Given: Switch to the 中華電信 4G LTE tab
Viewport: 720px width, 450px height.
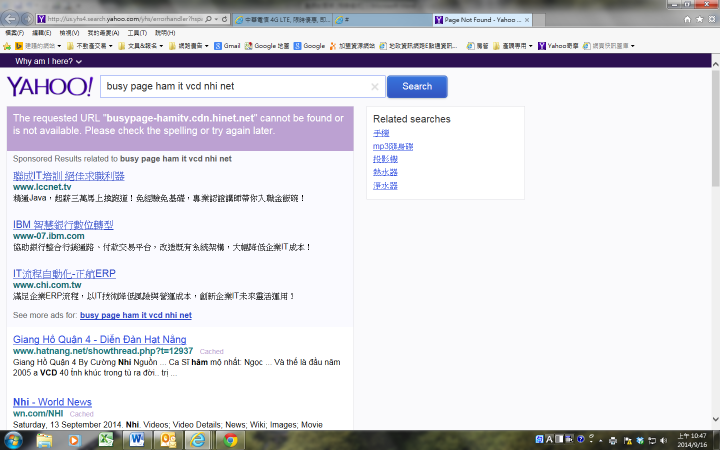Looking at the screenshot, I should coord(282,20).
